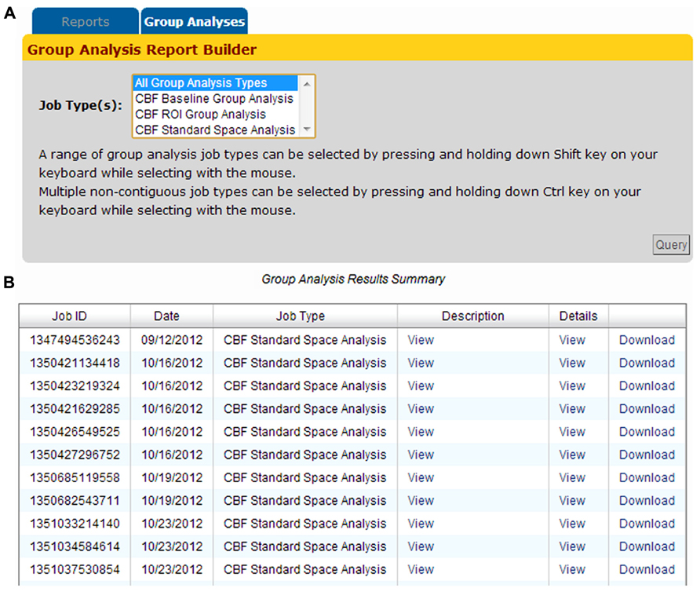This screenshot has width=700, height=592.
Task: Download results for job 1350426549525
Action: [x=647, y=432]
